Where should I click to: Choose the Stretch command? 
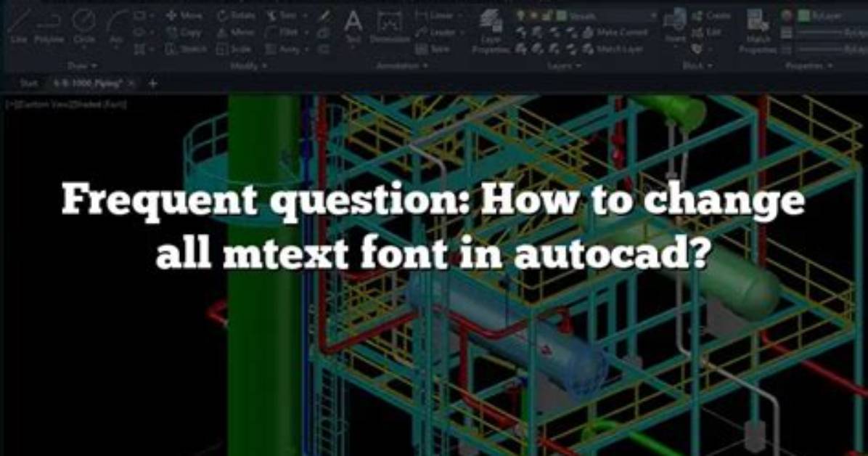click(187, 49)
